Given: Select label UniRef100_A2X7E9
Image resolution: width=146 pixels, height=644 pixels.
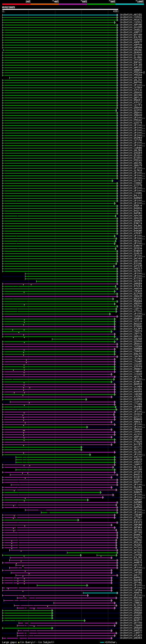Looking at the screenshot, I should 131,281.
